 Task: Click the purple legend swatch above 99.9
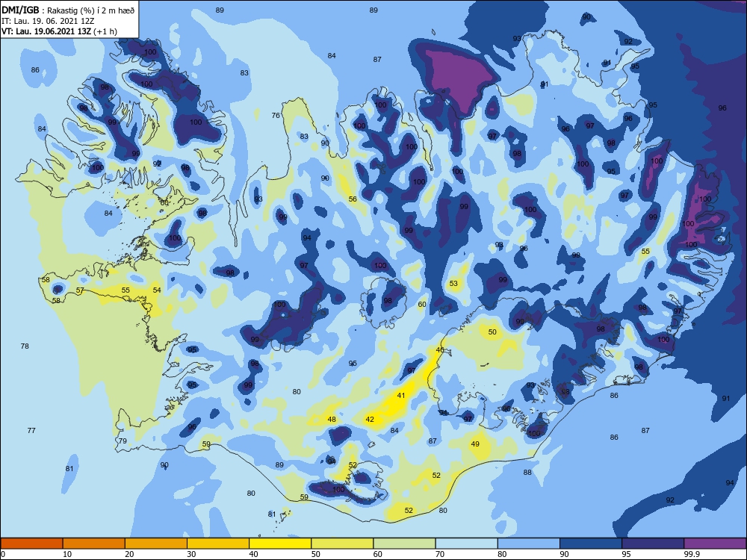click(715, 544)
